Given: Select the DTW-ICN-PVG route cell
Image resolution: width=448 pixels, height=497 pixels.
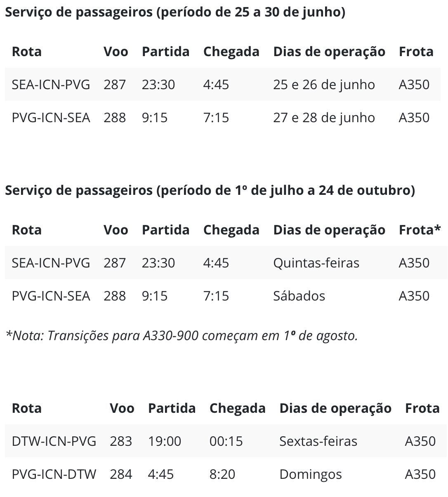Looking at the screenshot, I should [x=54, y=441].
